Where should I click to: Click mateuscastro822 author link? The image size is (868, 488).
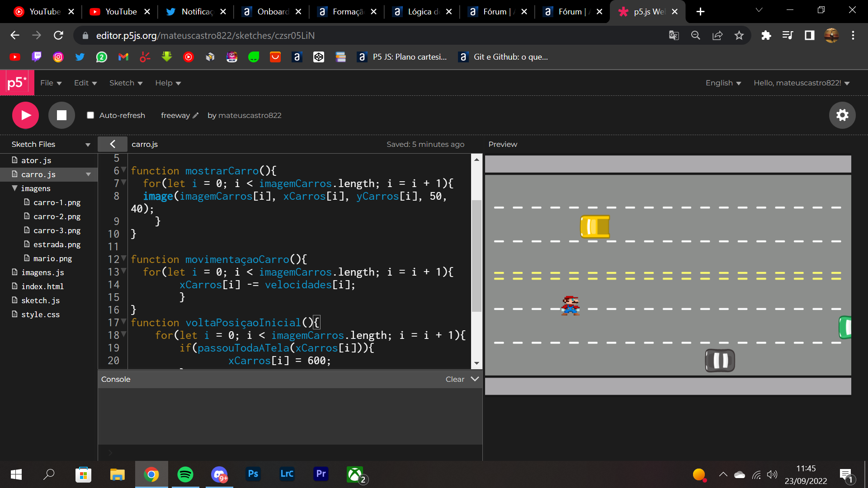tap(250, 115)
